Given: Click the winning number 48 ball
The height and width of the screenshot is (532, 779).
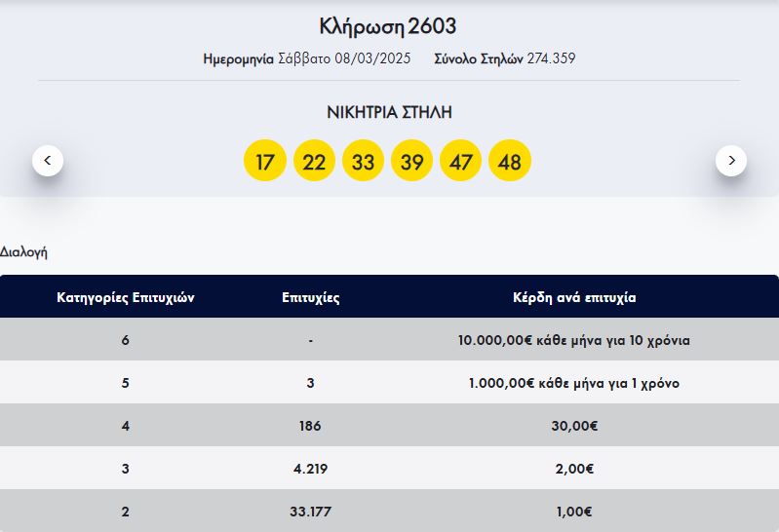Looking at the screenshot, I should click(509, 162).
